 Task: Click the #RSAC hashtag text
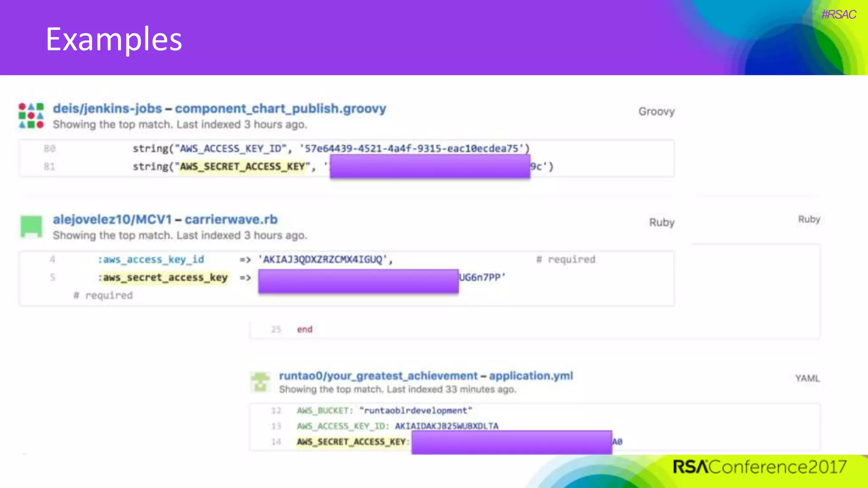click(838, 14)
